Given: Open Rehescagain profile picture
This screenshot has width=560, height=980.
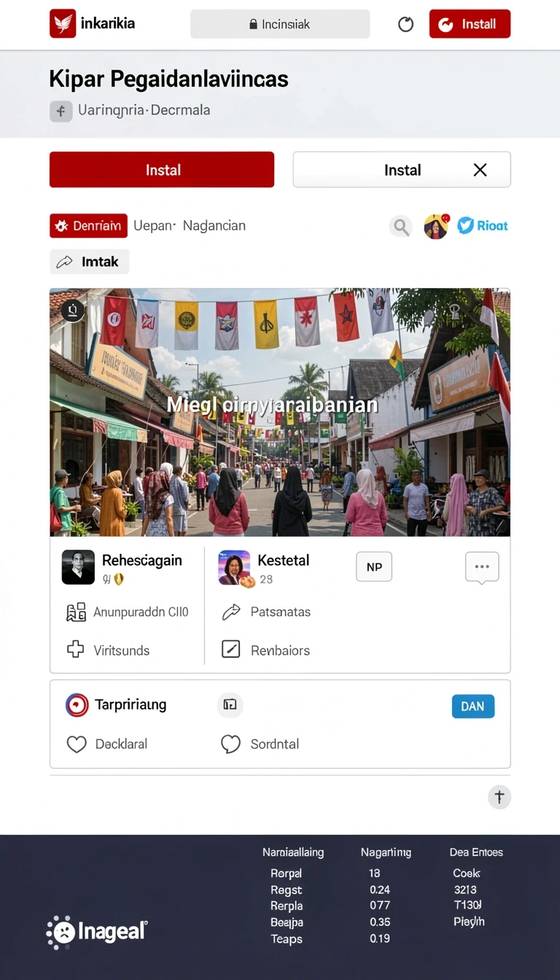Looking at the screenshot, I should [x=78, y=567].
